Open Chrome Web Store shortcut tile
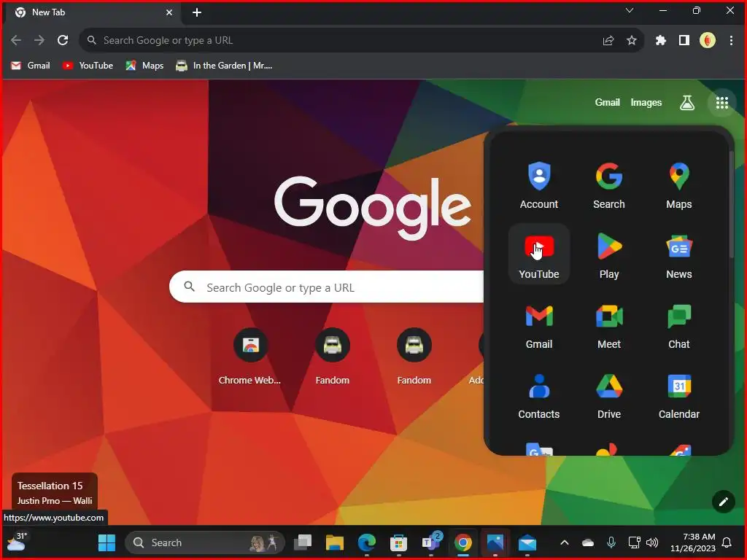 pyautogui.click(x=250, y=357)
